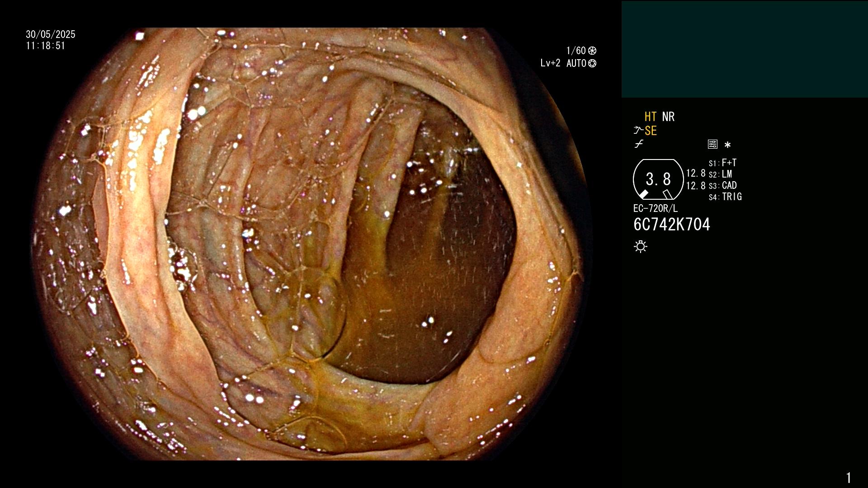Viewport: 868px width, 488px height.
Task: Click the NR noise reduction indicator
Action: pos(668,117)
